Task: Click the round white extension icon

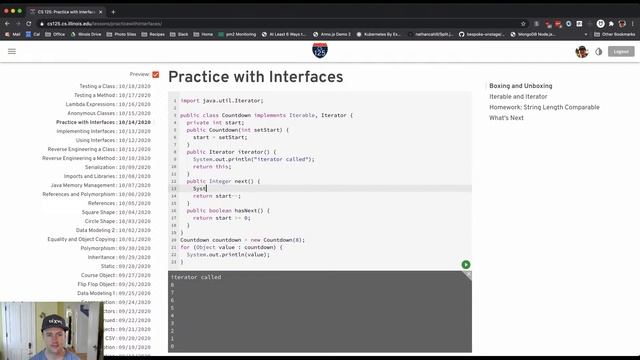Action: (600, 24)
